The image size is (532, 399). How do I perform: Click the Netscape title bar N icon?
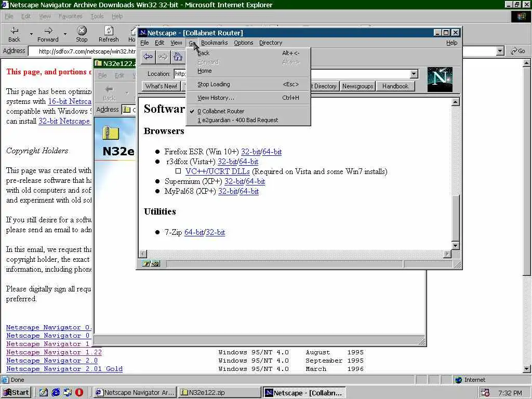pos(143,33)
